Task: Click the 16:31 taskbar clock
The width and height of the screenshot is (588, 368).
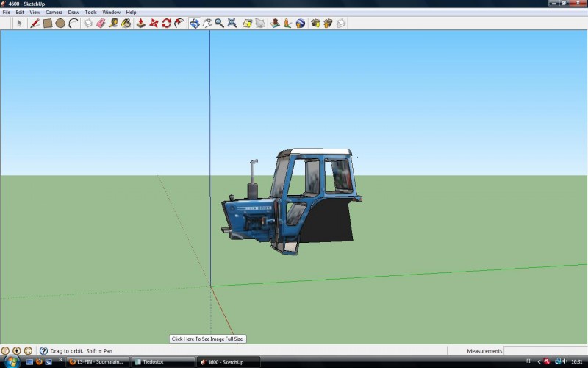Action: tap(577, 361)
